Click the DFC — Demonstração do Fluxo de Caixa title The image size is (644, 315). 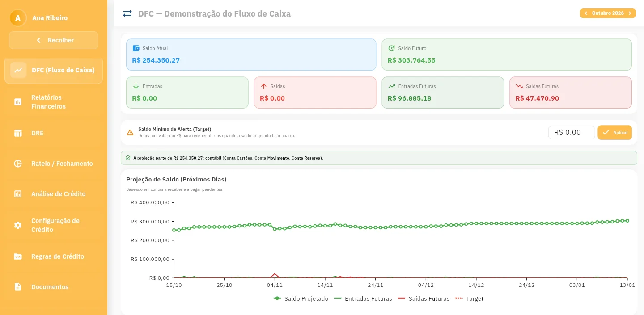click(x=214, y=13)
